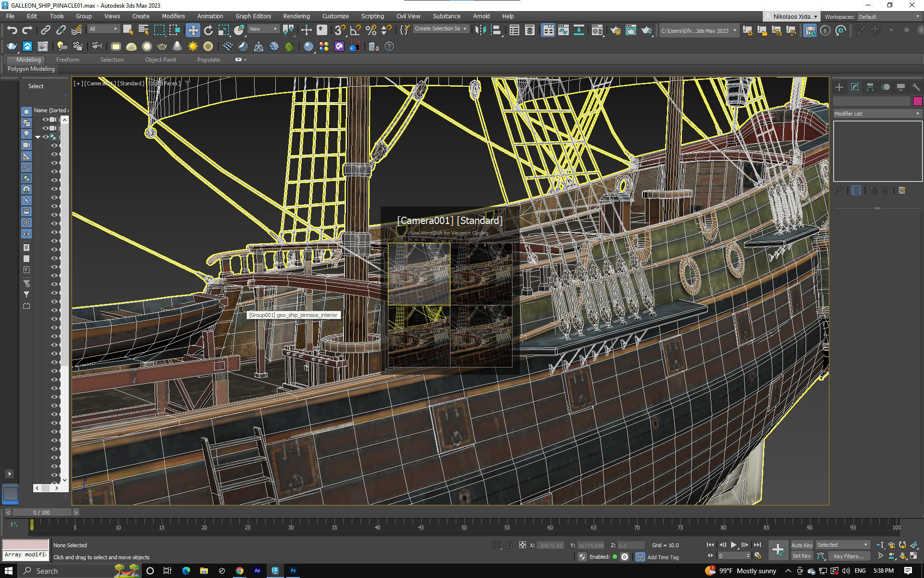Click the Set Keys large plus-key button
The height and width of the screenshot is (578, 924).
pos(778,550)
